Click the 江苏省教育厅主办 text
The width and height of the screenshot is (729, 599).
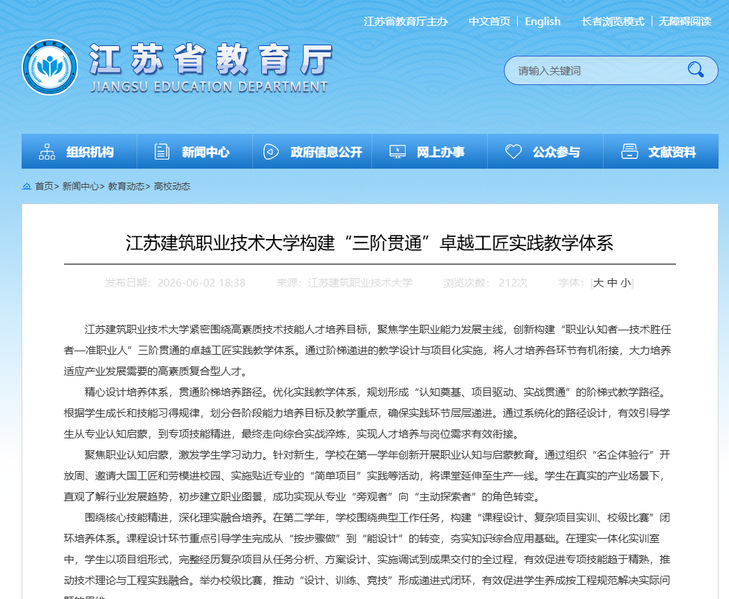[405, 21]
